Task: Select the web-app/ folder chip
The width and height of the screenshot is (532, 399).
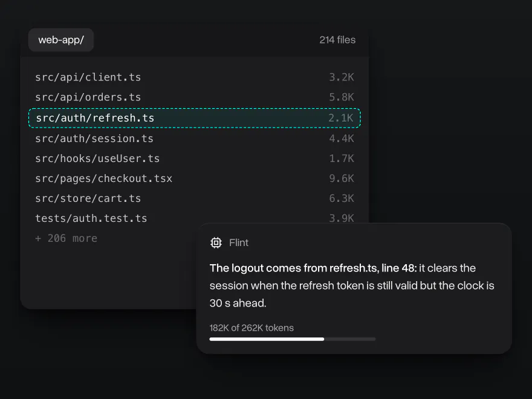Action: coord(61,40)
